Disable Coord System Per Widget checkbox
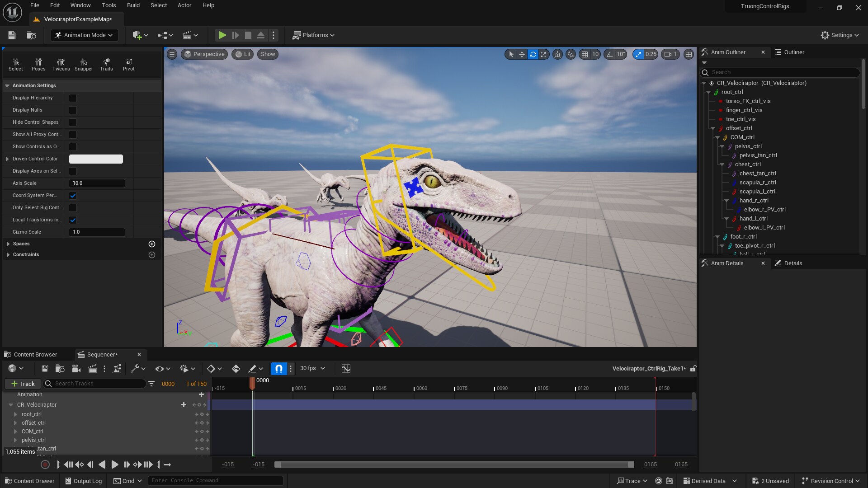 coord(72,195)
